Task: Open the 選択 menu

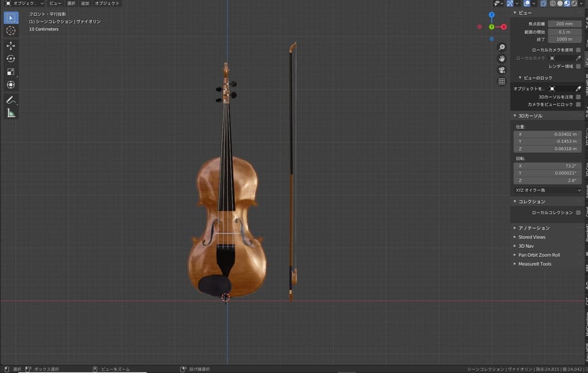Action: (x=71, y=3)
